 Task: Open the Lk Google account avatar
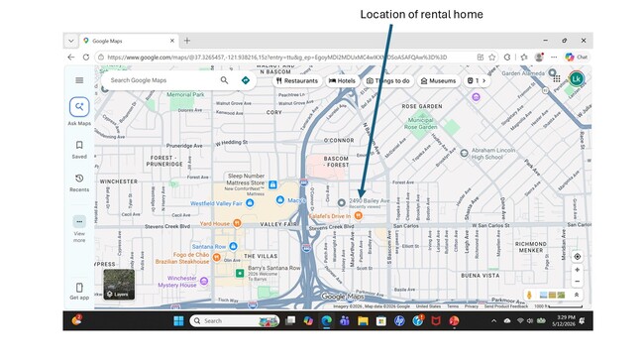577,78
